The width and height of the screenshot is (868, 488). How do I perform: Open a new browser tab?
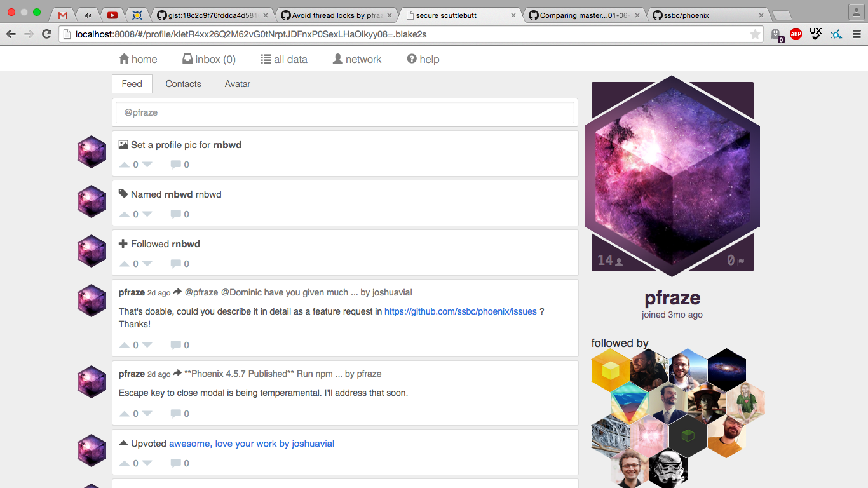point(782,16)
